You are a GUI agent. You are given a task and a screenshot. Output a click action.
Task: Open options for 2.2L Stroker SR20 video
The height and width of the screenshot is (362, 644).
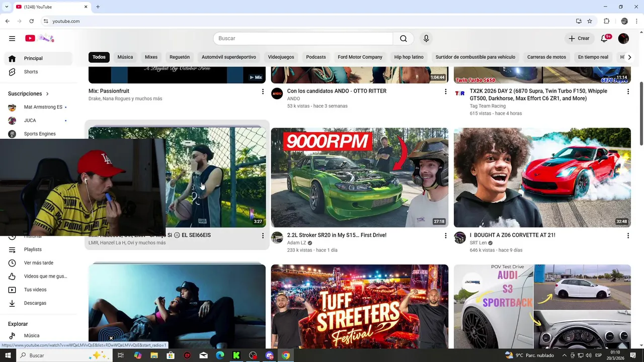(x=445, y=235)
